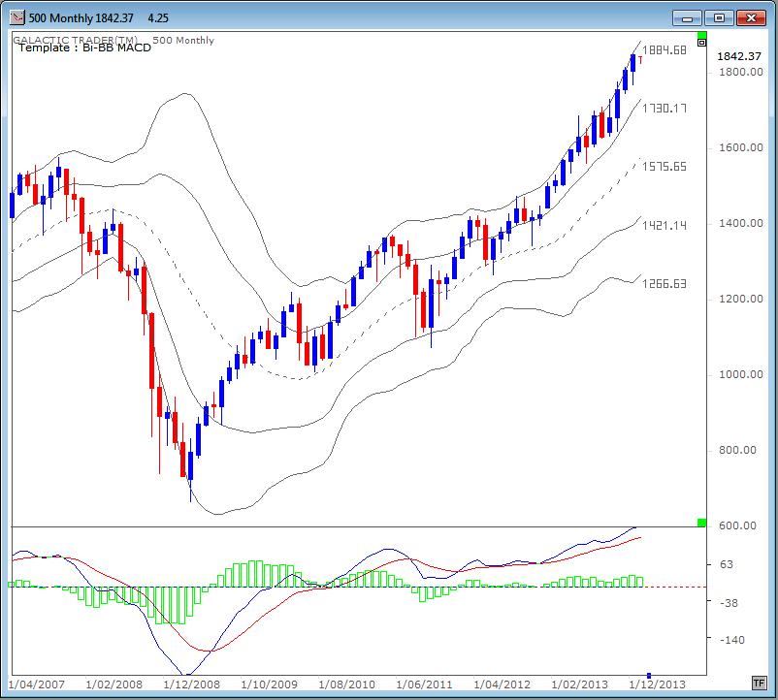
Task: Click the small red latest candle
Action: [640, 60]
